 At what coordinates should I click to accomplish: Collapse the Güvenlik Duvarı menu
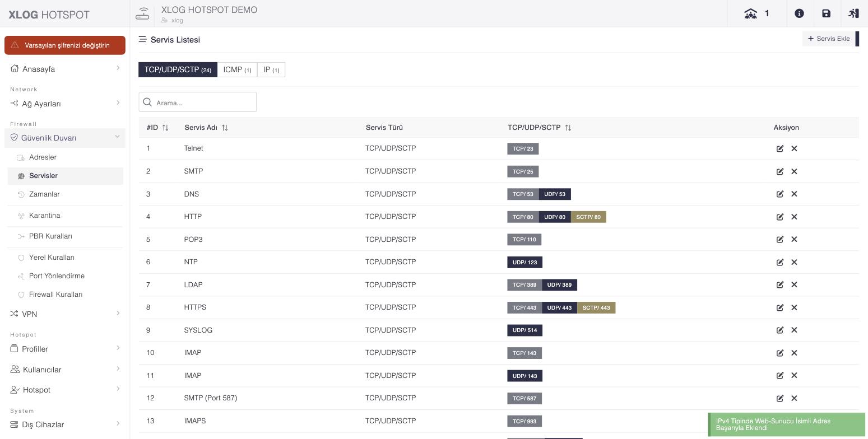[x=65, y=138]
